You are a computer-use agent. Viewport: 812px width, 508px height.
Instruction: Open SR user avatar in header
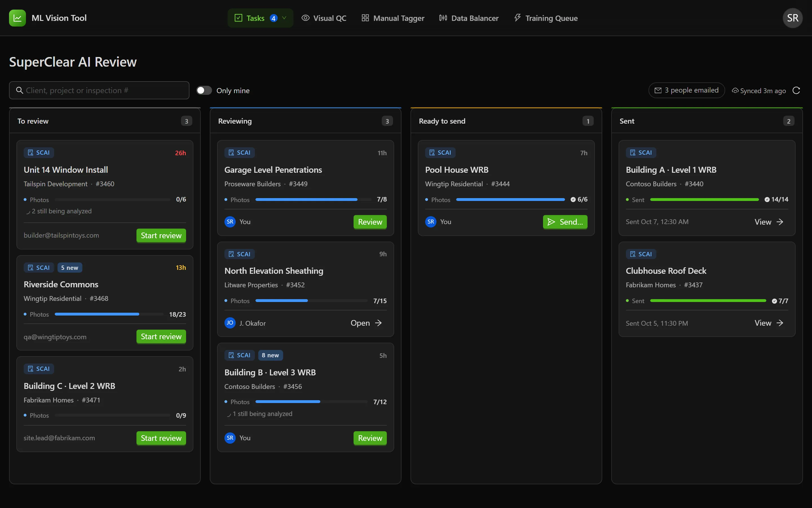793,18
